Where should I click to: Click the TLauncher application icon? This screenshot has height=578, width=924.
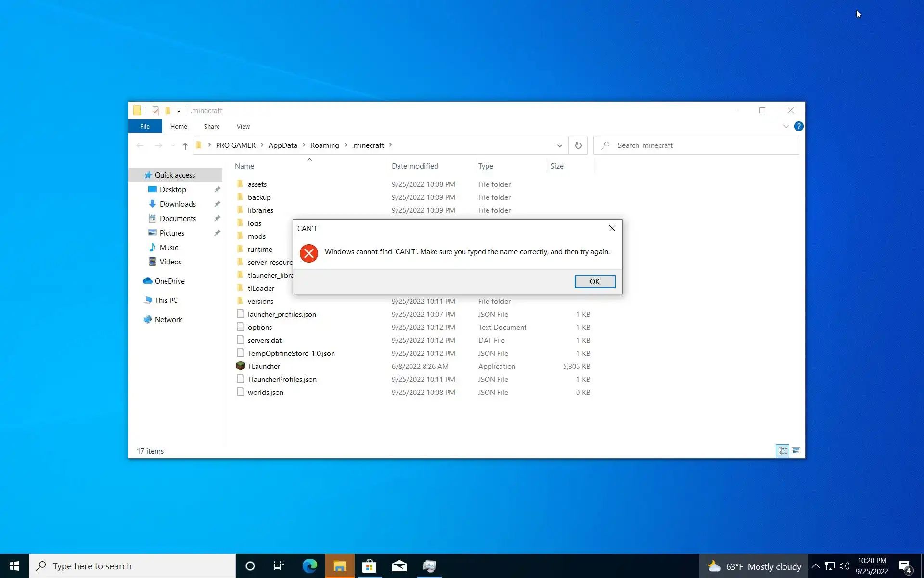click(x=241, y=366)
